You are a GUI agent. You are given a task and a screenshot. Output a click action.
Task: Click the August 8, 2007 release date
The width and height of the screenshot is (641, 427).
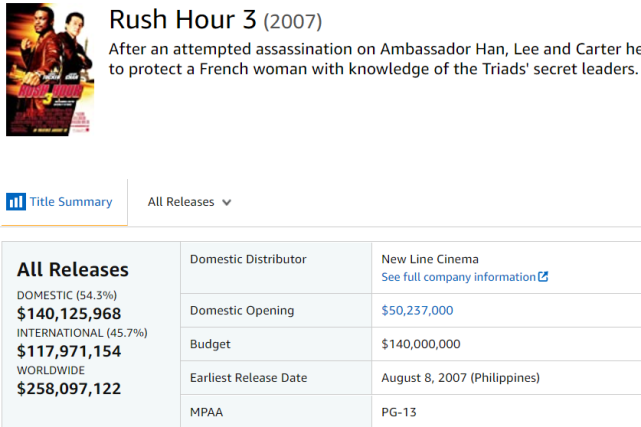coord(460,378)
